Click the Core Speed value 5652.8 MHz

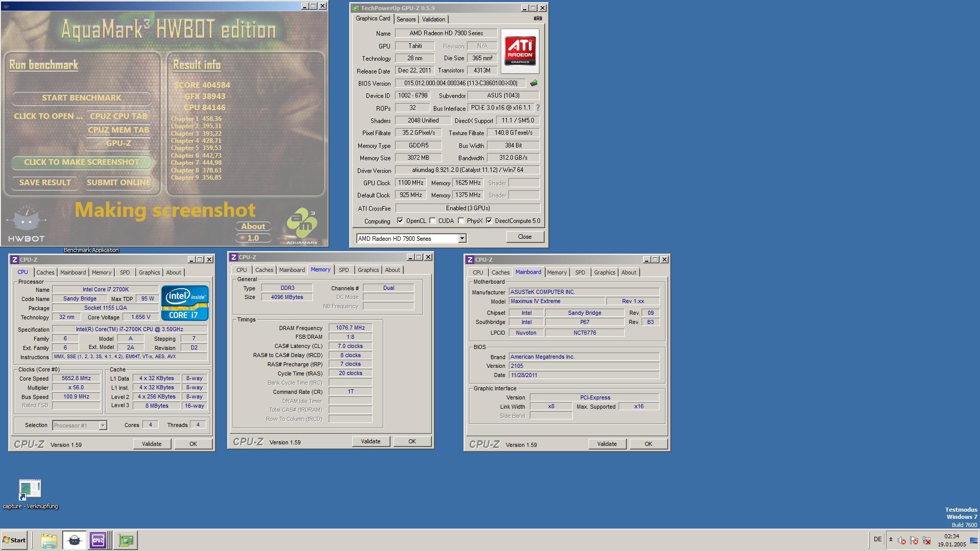click(76, 379)
